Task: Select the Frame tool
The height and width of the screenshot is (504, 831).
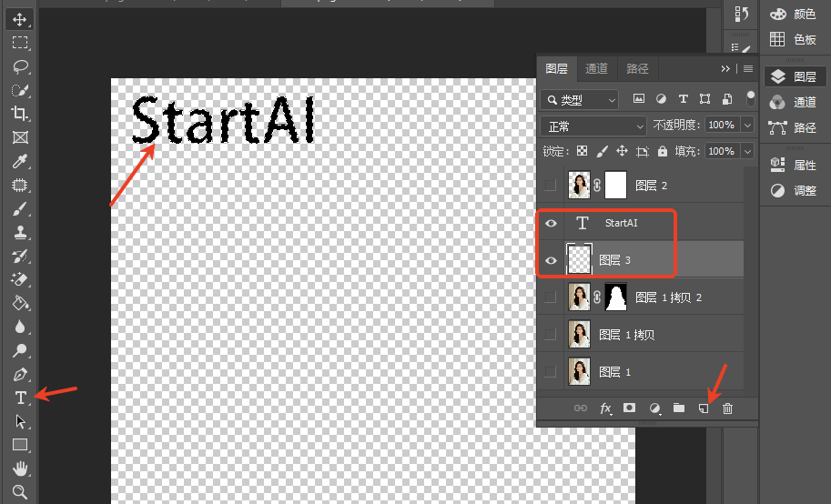Action: point(20,137)
